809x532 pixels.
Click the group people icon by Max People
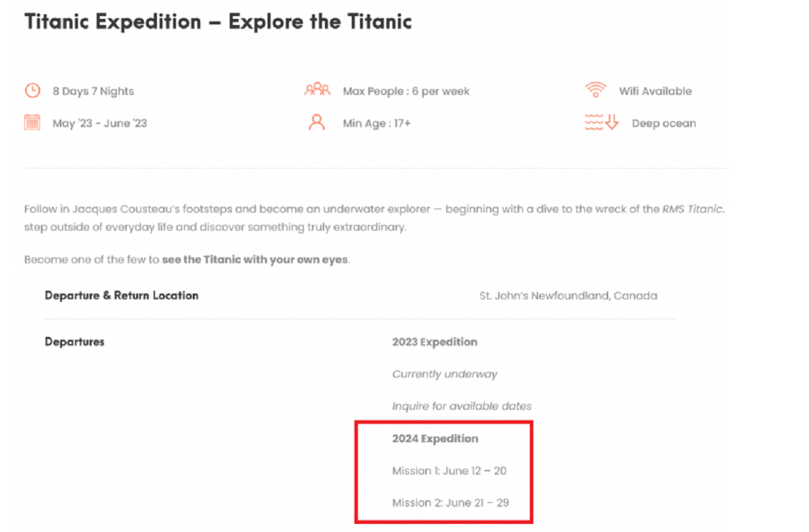317,90
